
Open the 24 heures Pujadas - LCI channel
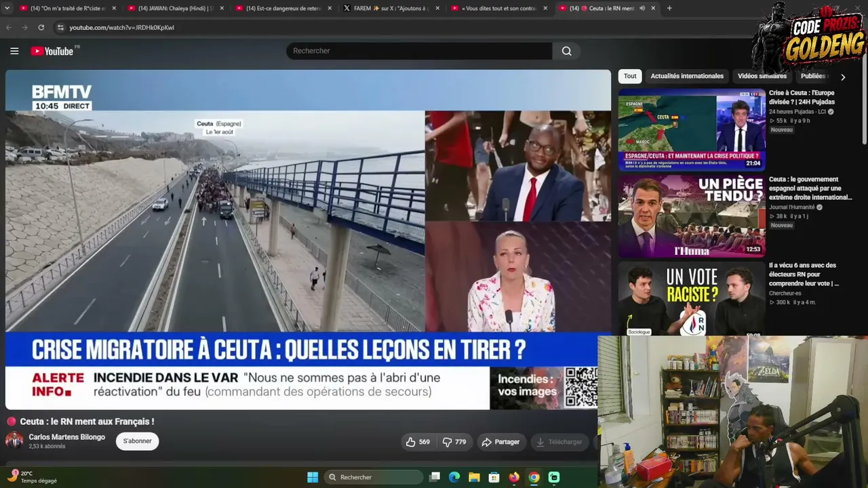797,111
